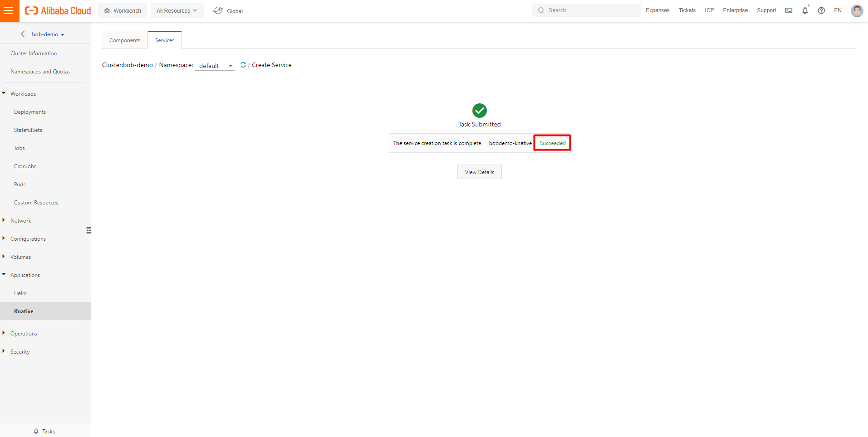This screenshot has width=868, height=437.
Task: Click the View Details button
Action: 480,172
